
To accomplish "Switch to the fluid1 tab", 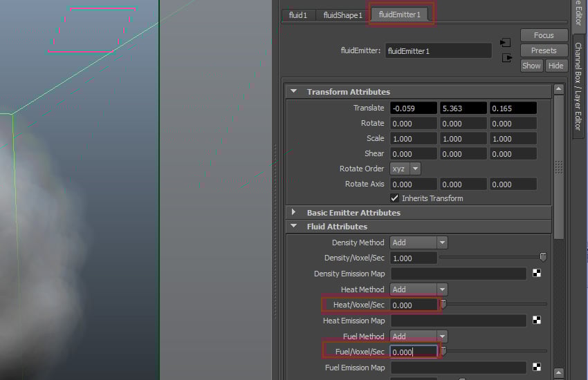I will (299, 15).
